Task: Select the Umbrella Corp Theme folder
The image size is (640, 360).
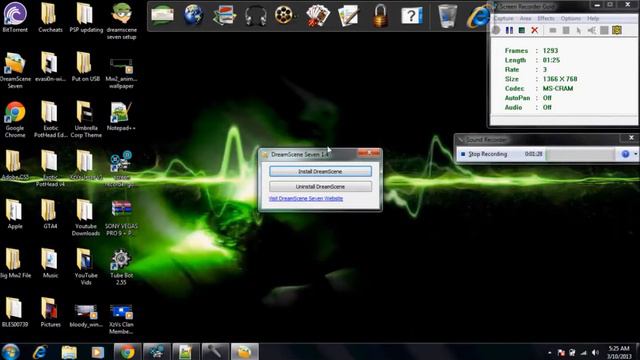Action: (x=86, y=119)
